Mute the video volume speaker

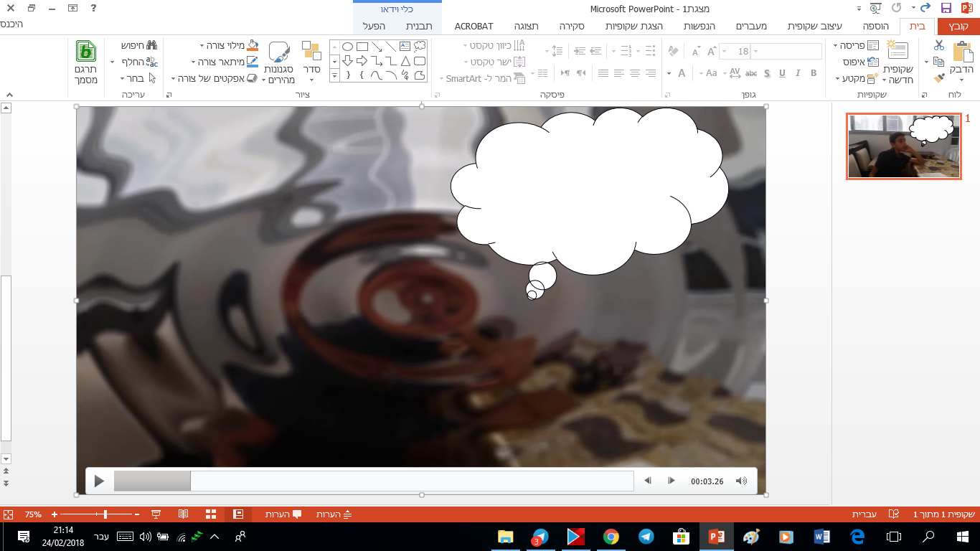tap(742, 481)
